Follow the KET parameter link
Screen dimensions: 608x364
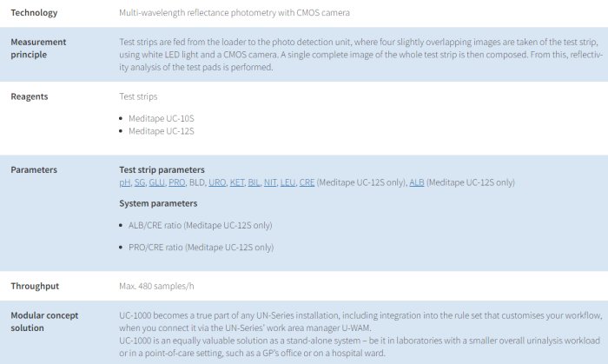coord(237,182)
